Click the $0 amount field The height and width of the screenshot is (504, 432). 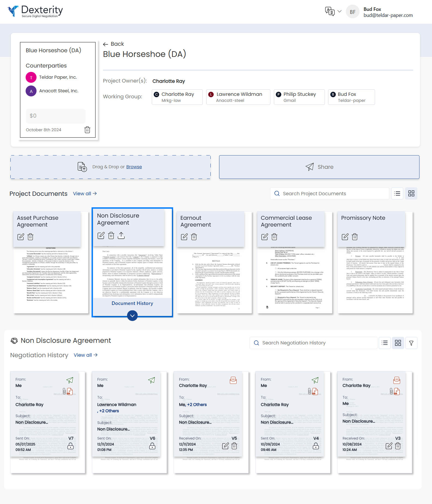(x=56, y=116)
